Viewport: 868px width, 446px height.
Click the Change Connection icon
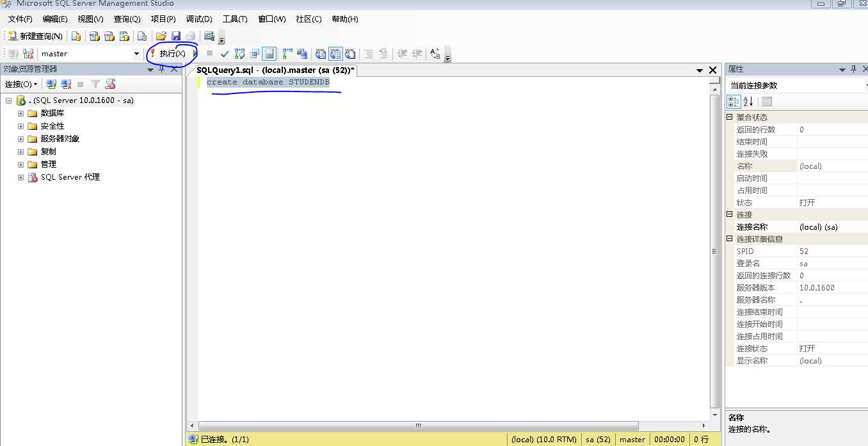click(x=29, y=54)
